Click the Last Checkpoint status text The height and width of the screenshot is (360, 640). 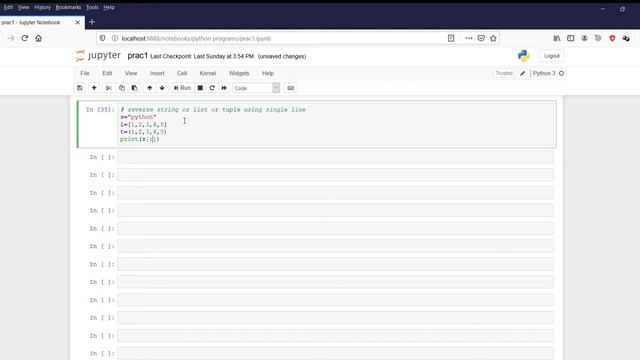click(x=202, y=56)
